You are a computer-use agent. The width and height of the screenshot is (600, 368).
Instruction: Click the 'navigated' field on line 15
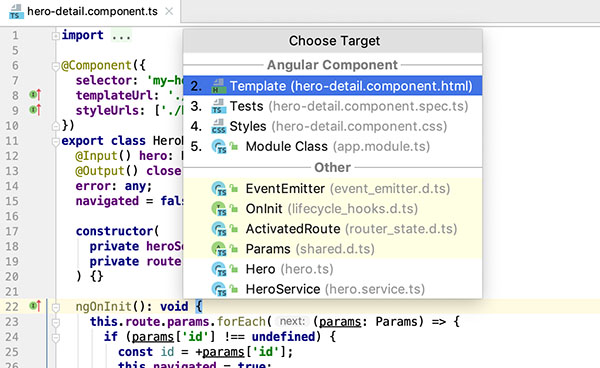tap(107, 201)
